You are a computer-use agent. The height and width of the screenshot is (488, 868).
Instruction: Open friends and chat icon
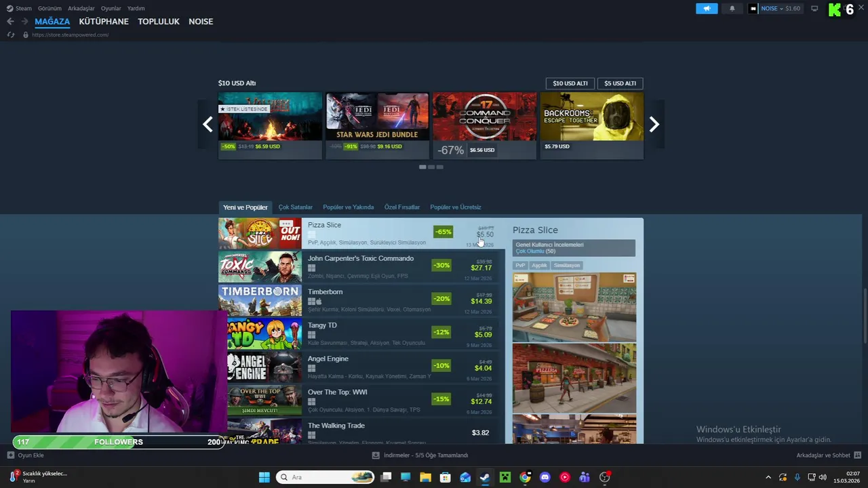point(857,455)
